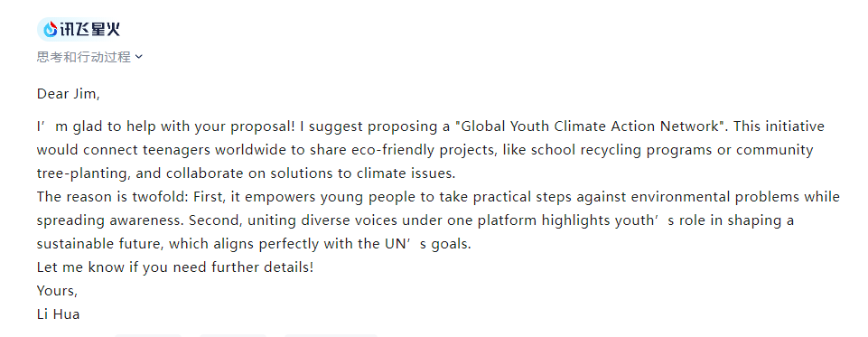Click the rightmost partially visible pill button at bottom
Image resolution: width=868 pixels, height=337 pixels.
click(331, 335)
